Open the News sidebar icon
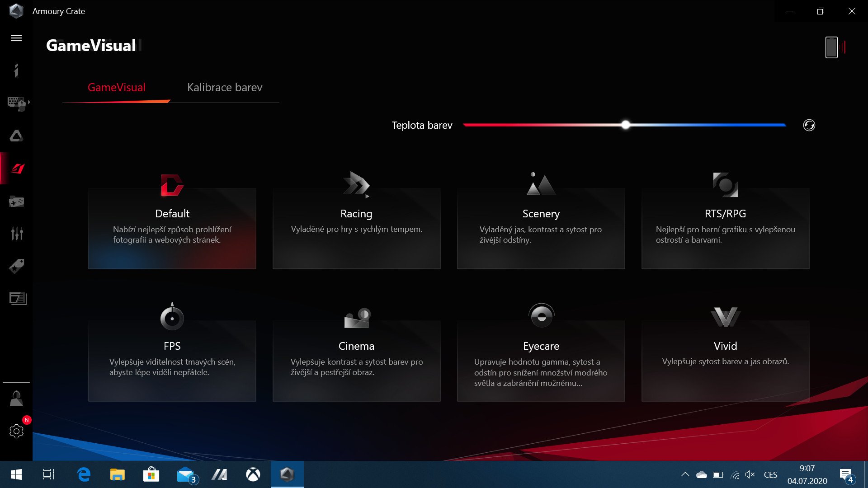The image size is (868, 488). coord(18,299)
